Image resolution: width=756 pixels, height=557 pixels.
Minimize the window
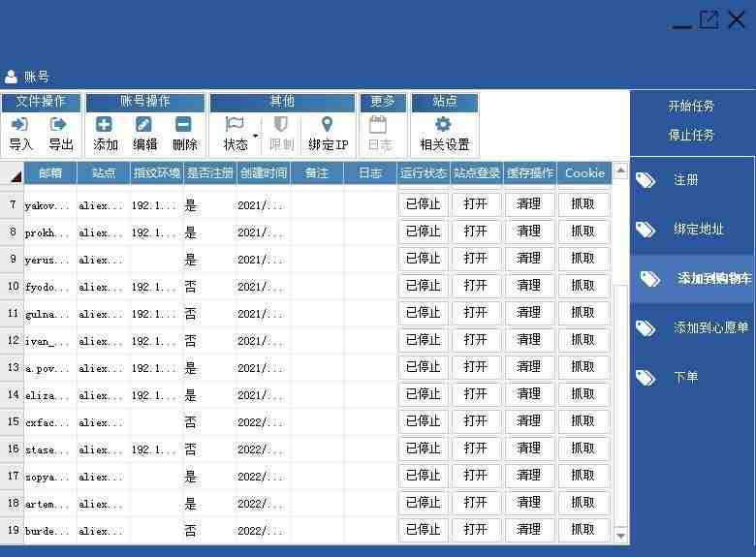pyautogui.click(x=681, y=26)
